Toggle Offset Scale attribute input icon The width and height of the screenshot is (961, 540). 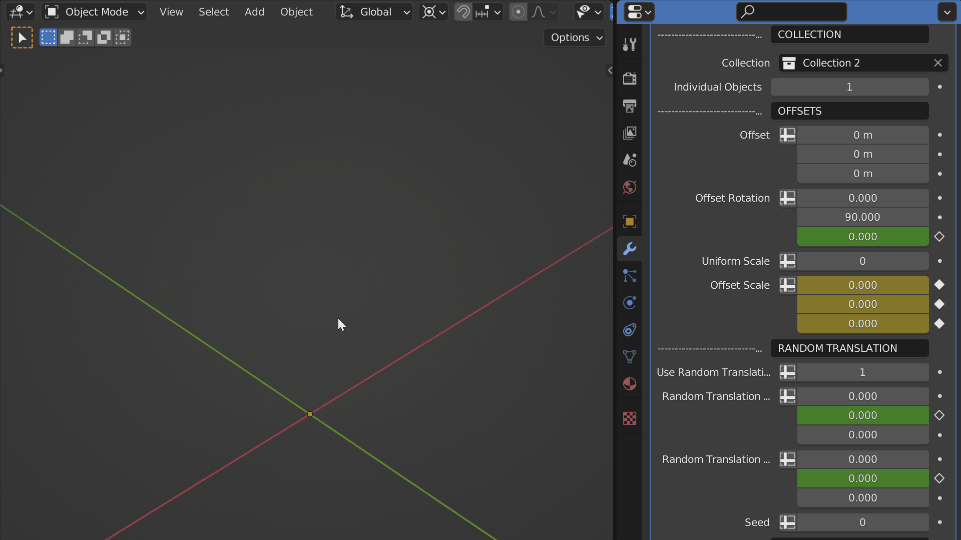788,285
